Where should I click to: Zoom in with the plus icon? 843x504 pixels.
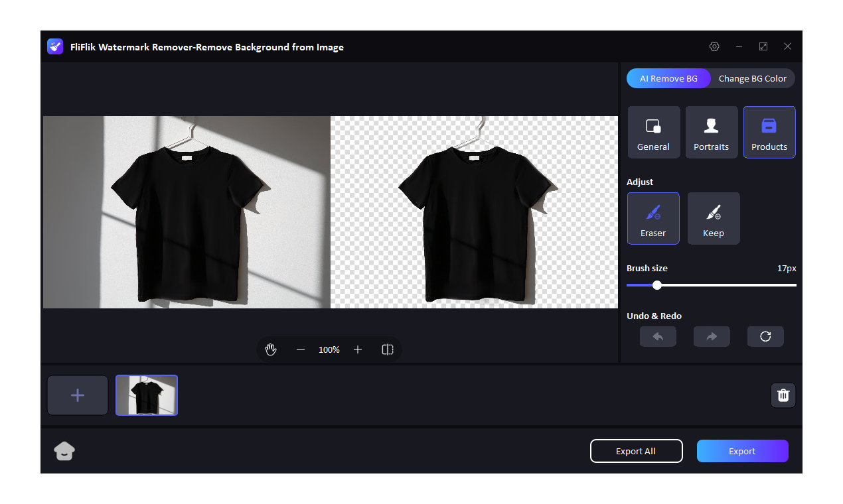(x=358, y=349)
